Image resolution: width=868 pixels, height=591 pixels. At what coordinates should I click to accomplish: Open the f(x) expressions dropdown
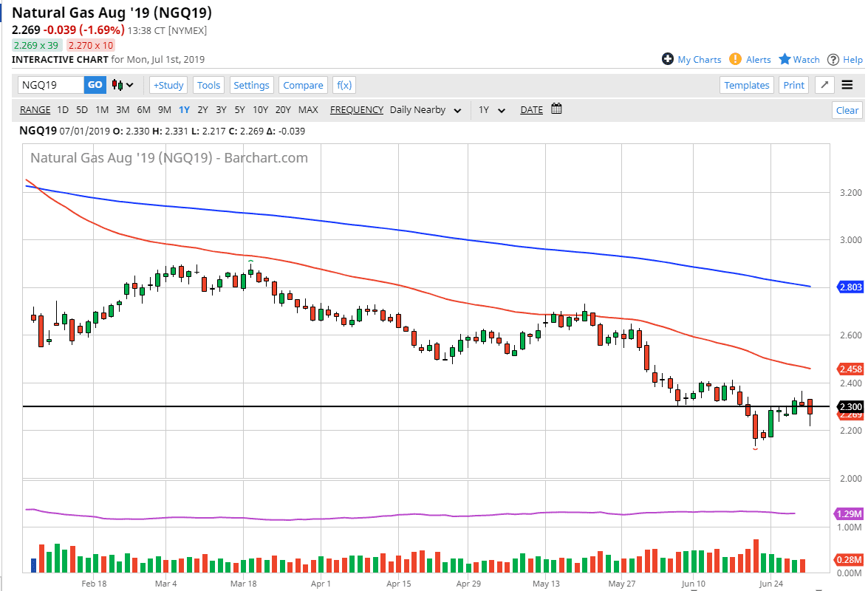[344, 85]
